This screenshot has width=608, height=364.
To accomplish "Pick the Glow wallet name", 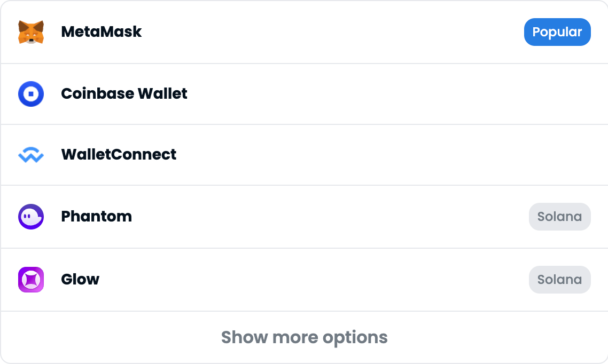I will [80, 280].
